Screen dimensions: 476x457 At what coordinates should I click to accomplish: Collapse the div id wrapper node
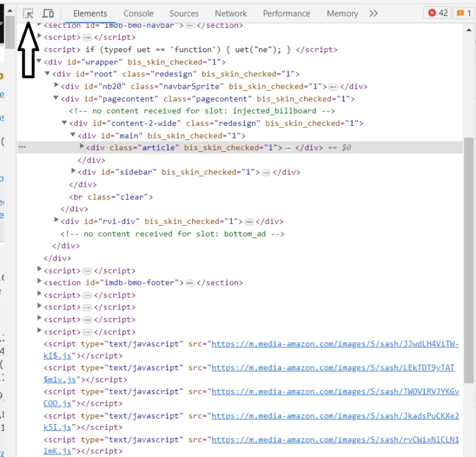(39, 61)
